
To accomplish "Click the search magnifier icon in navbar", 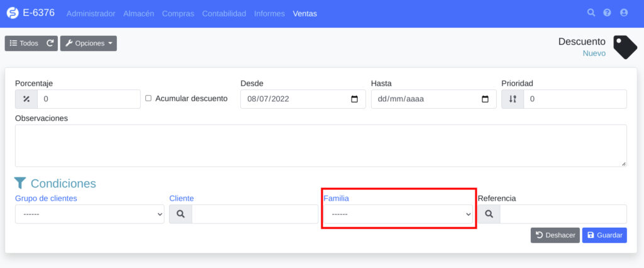I will tap(591, 13).
